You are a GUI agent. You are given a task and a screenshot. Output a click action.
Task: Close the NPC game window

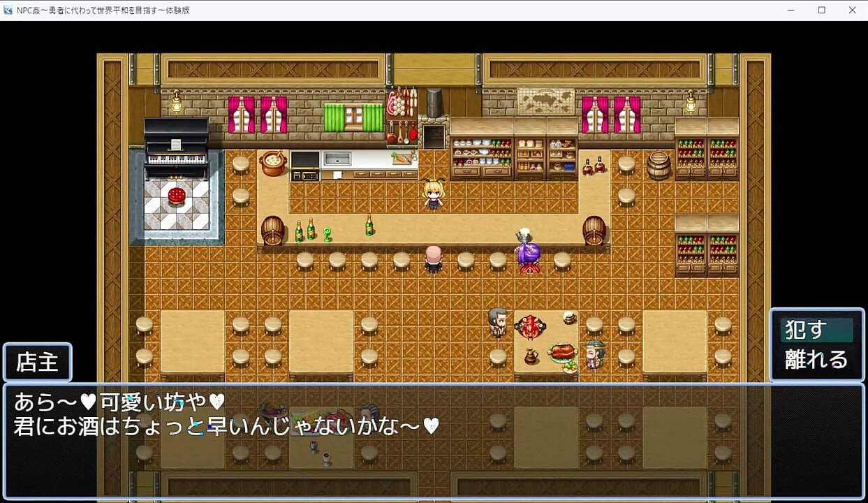[853, 10]
